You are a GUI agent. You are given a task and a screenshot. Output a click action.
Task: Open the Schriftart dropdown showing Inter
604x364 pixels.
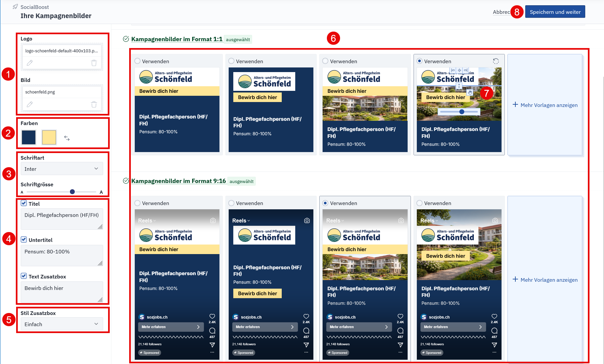(x=62, y=169)
